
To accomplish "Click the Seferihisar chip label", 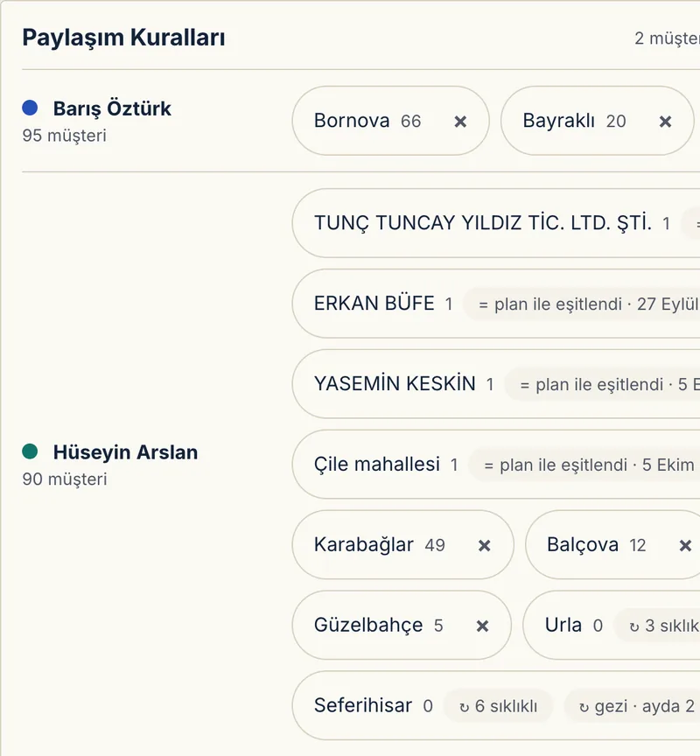I will 363,705.
